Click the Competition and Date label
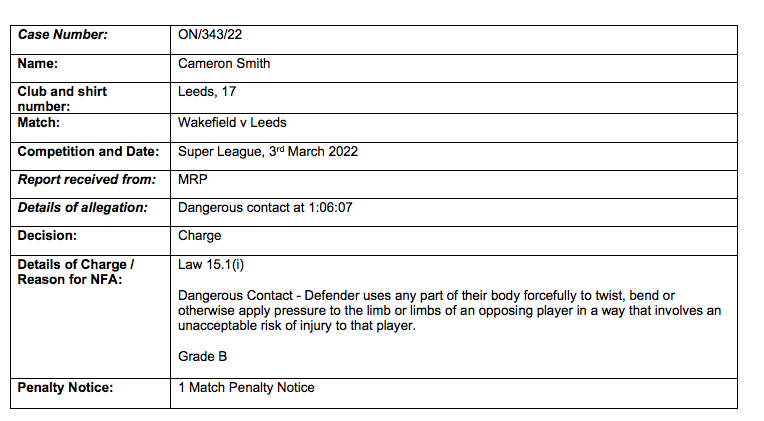 88,152
